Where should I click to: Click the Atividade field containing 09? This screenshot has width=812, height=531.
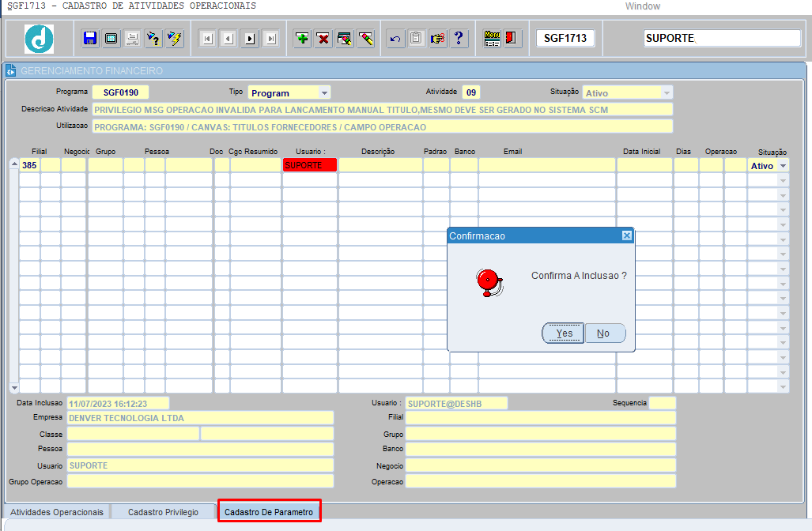(471, 92)
